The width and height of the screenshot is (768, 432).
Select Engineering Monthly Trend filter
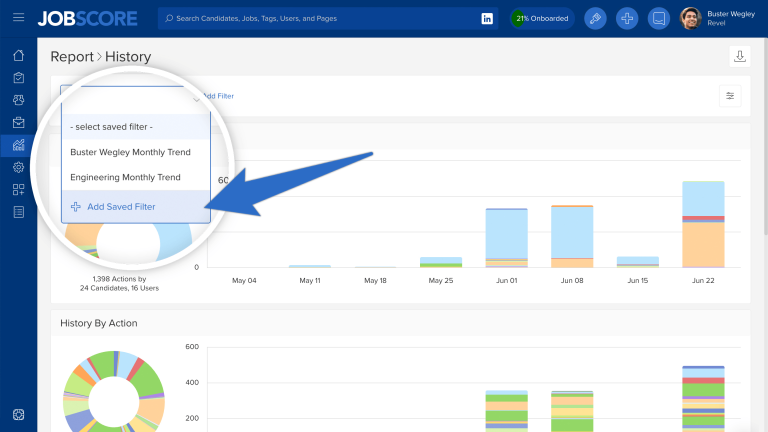click(136, 177)
